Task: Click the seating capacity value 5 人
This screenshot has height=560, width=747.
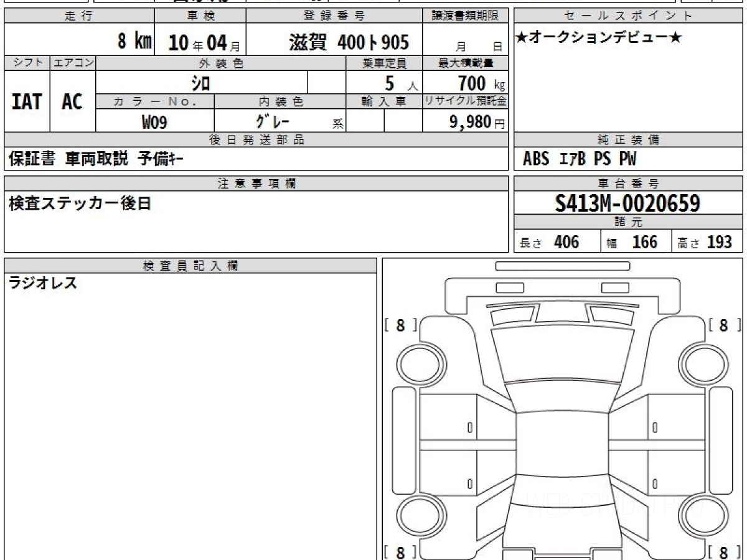Action: click(402, 83)
